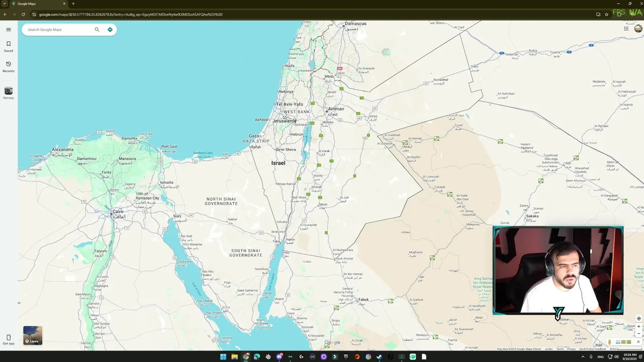
Task: Open Epic Games Launcher from taskbar
Action: tap(346, 357)
